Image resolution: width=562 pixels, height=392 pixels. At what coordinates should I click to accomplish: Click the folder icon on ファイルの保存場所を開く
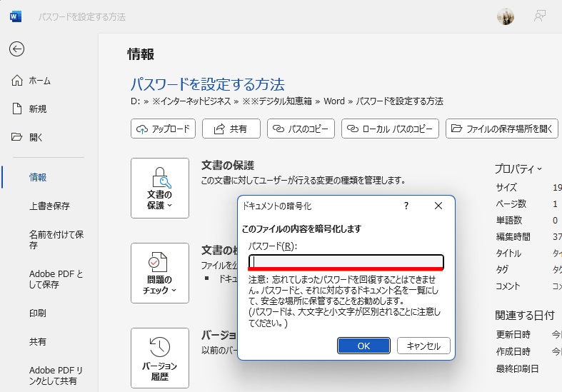tap(456, 129)
